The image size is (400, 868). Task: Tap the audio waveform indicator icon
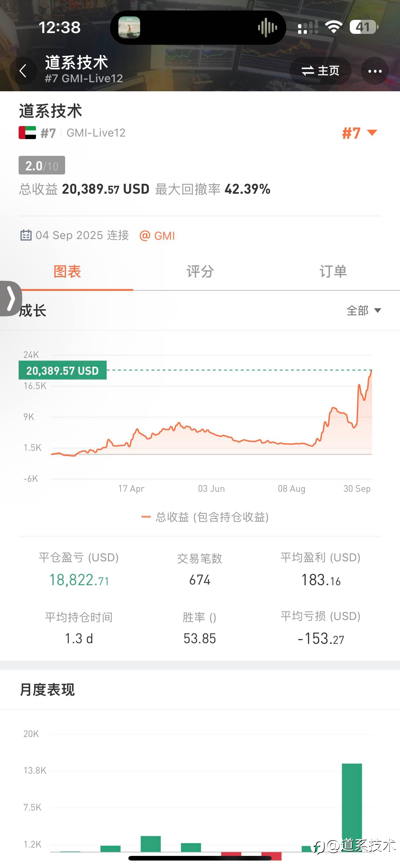tap(267, 27)
